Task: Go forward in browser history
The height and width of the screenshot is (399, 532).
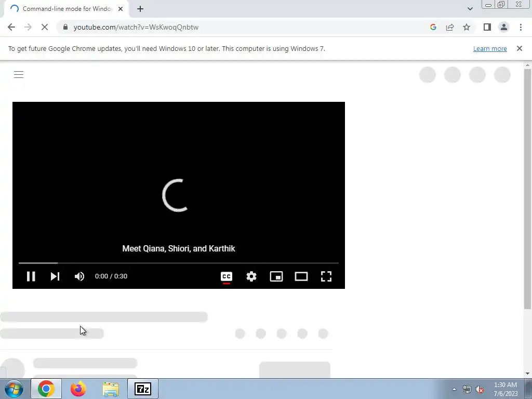Action: coord(28,27)
